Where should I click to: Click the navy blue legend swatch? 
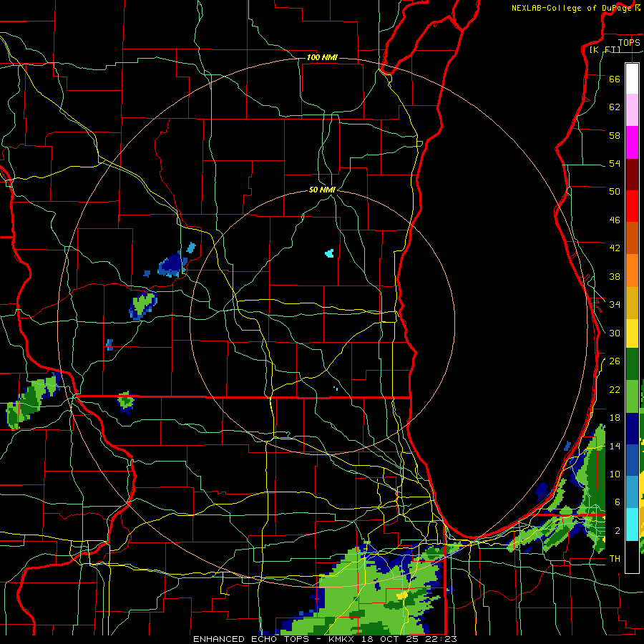[632, 429]
